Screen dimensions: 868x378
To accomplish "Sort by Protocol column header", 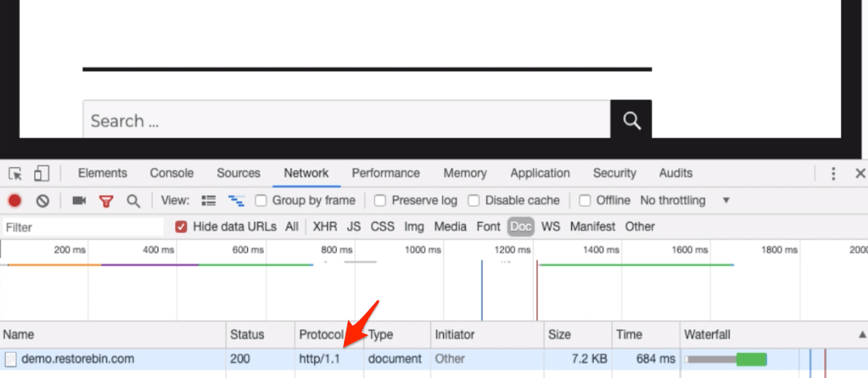I will click(x=330, y=335).
